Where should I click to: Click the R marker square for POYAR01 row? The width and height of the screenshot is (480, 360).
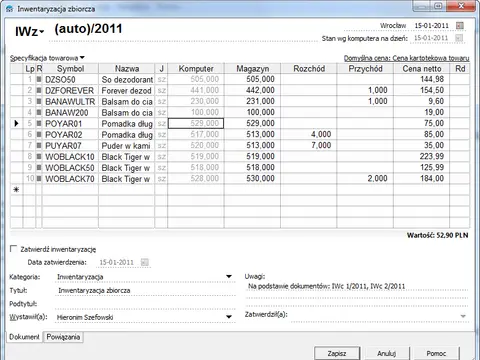(x=39, y=123)
